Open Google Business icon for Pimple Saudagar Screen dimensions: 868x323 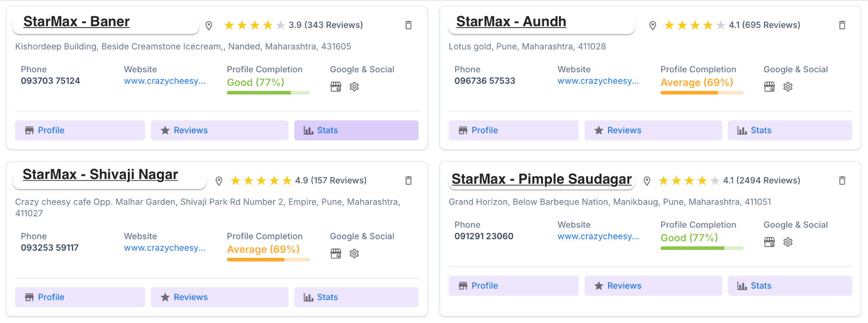[769, 242]
